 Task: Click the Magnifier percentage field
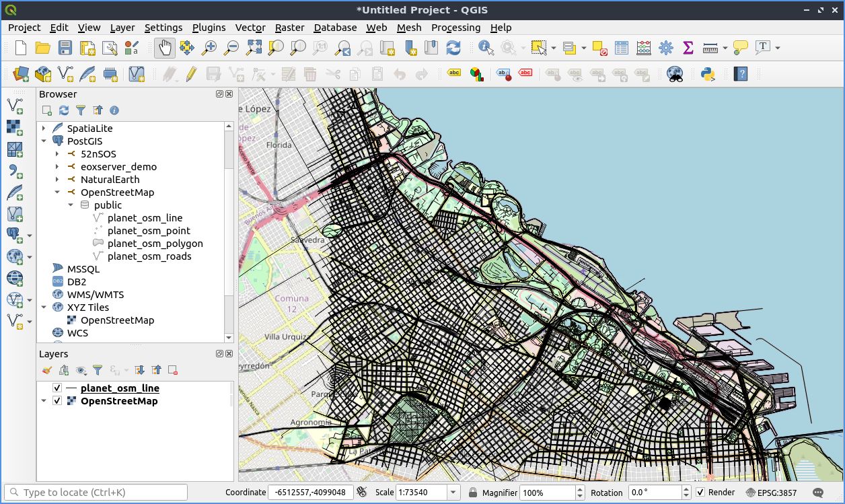548,493
